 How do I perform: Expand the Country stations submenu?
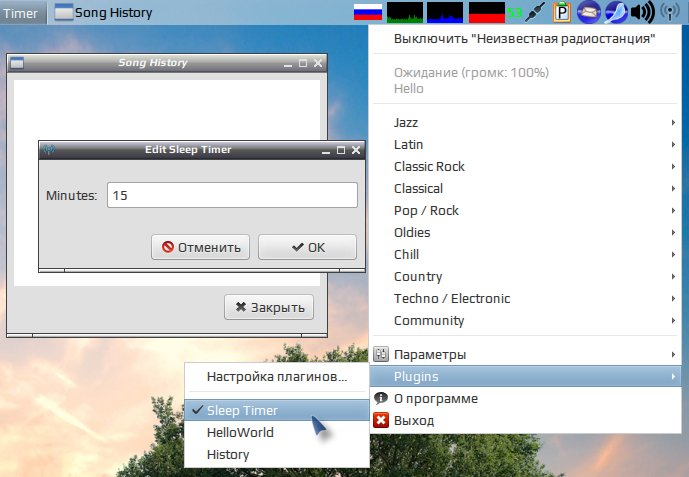click(525, 276)
